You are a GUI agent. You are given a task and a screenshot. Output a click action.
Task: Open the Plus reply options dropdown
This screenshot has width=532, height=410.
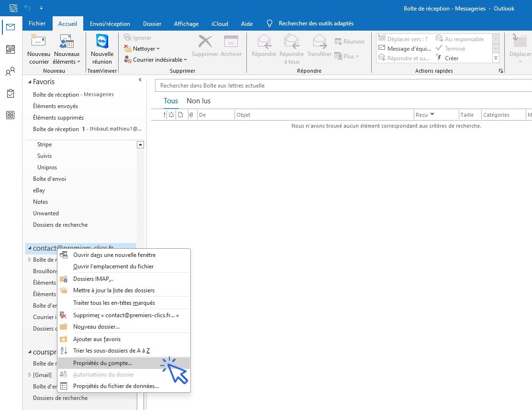click(346, 56)
